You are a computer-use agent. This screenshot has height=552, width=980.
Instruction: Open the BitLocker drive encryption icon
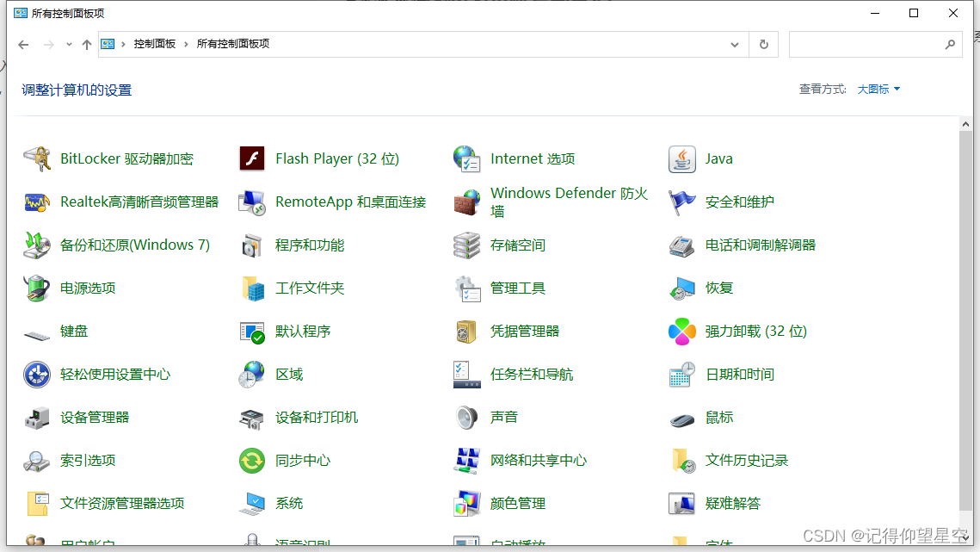tap(37, 159)
